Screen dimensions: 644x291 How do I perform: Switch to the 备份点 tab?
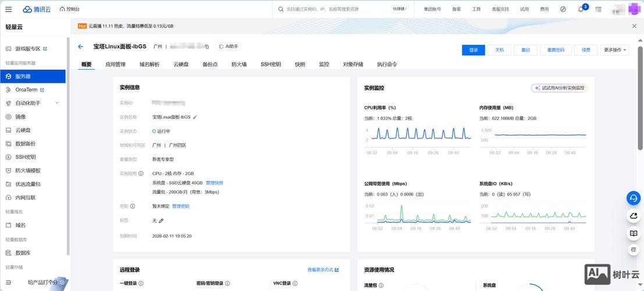pyautogui.click(x=210, y=64)
